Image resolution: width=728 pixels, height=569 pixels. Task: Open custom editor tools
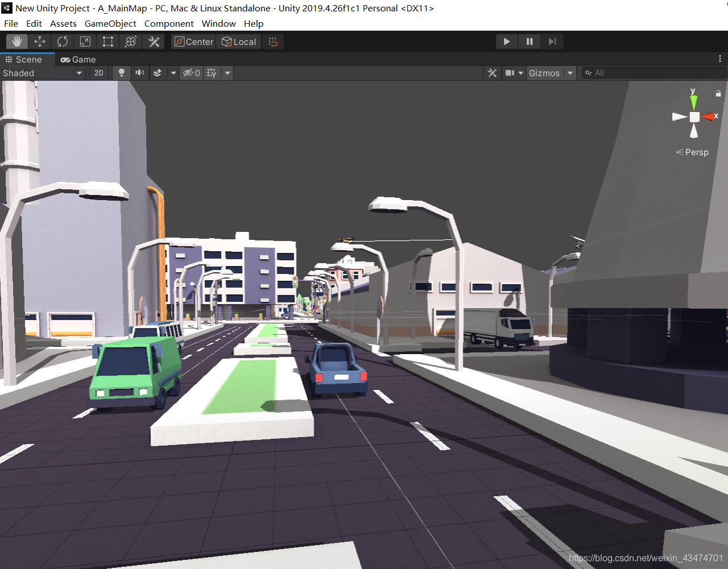pyautogui.click(x=153, y=41)
